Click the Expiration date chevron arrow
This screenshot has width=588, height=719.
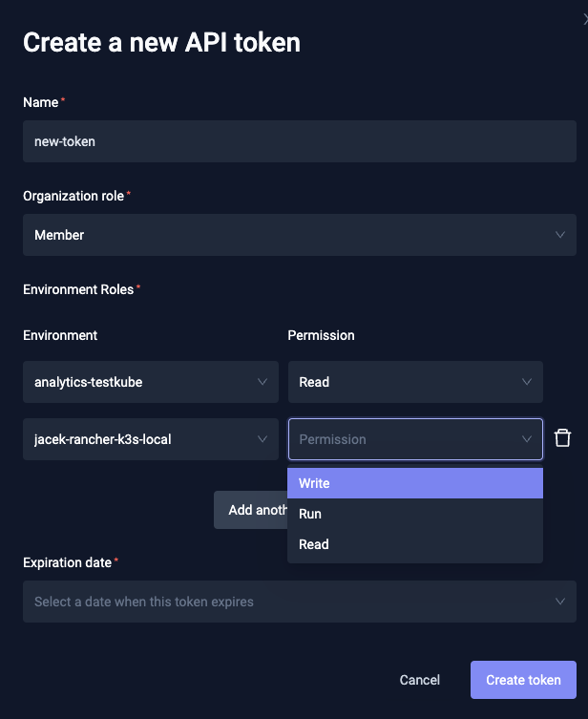click(559, 602)
